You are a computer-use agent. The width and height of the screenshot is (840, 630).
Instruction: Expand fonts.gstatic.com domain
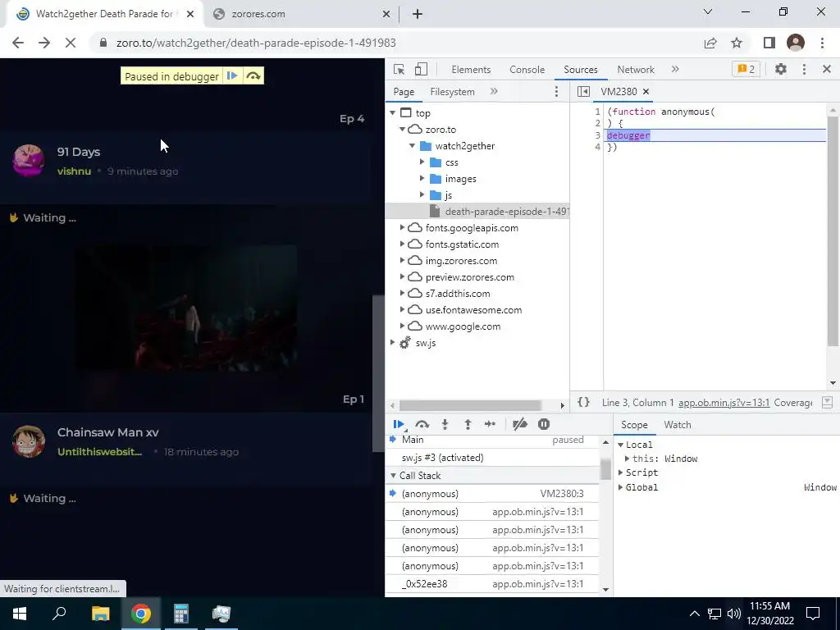tap(402, 244)
